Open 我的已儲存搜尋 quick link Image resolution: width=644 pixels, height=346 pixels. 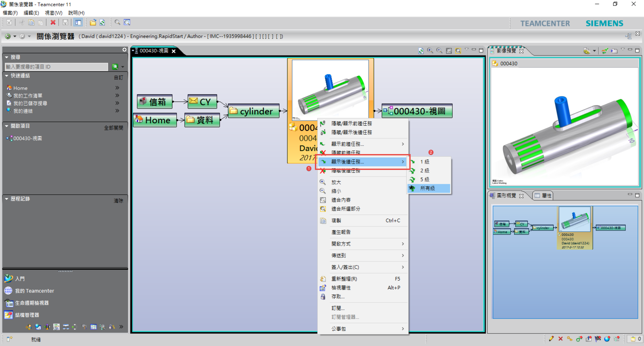coord(30,103)
